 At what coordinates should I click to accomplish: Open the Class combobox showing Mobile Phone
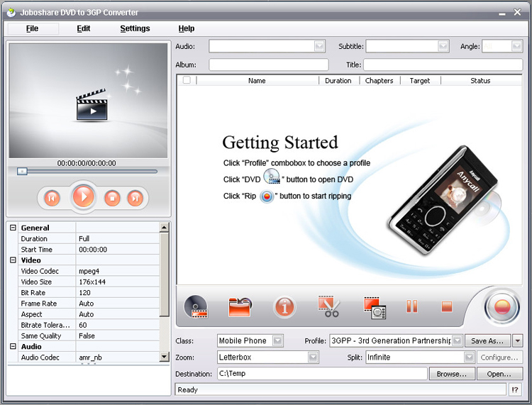coord(277,341)
